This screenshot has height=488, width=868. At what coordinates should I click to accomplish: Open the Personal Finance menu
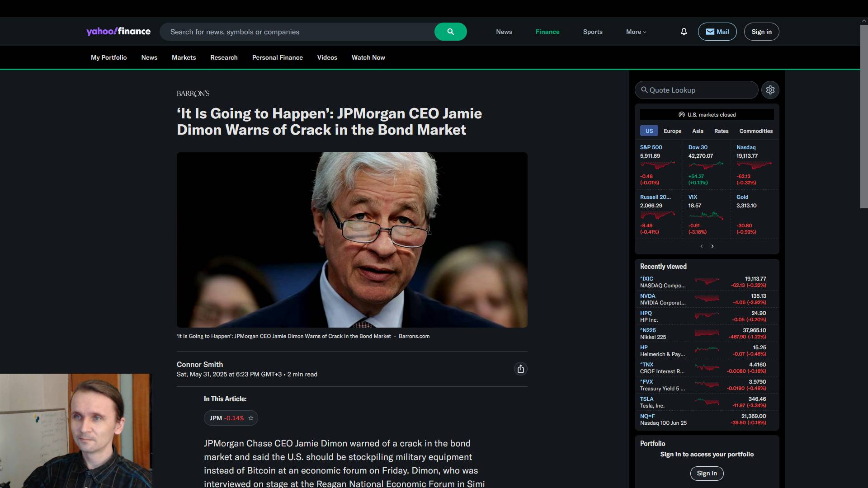(277, 57)
